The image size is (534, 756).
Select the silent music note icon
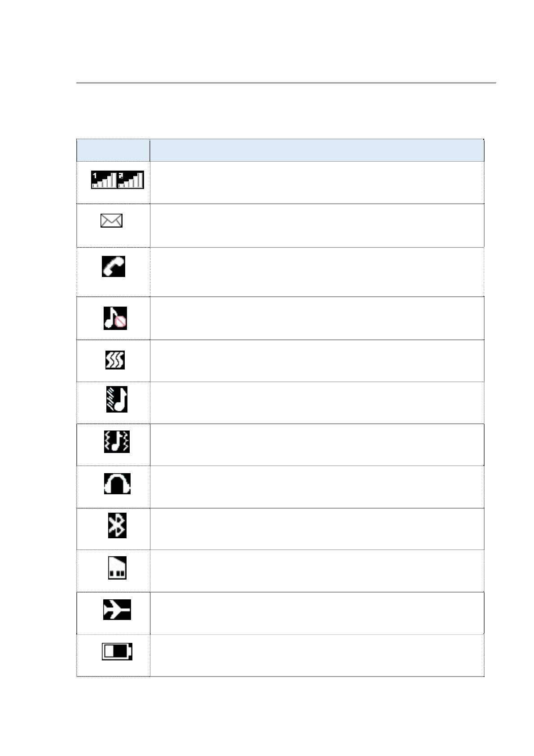(x=115, y=318)
